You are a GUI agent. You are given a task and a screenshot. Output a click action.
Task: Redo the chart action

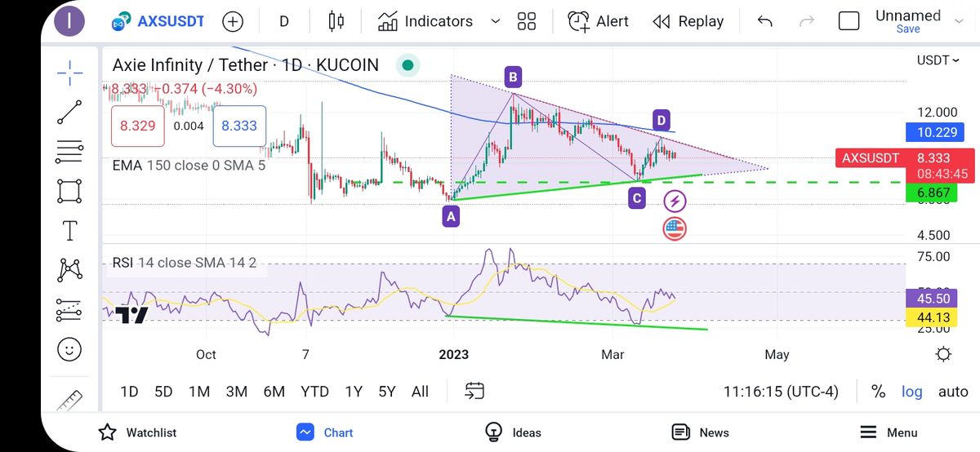coord(807,22)
